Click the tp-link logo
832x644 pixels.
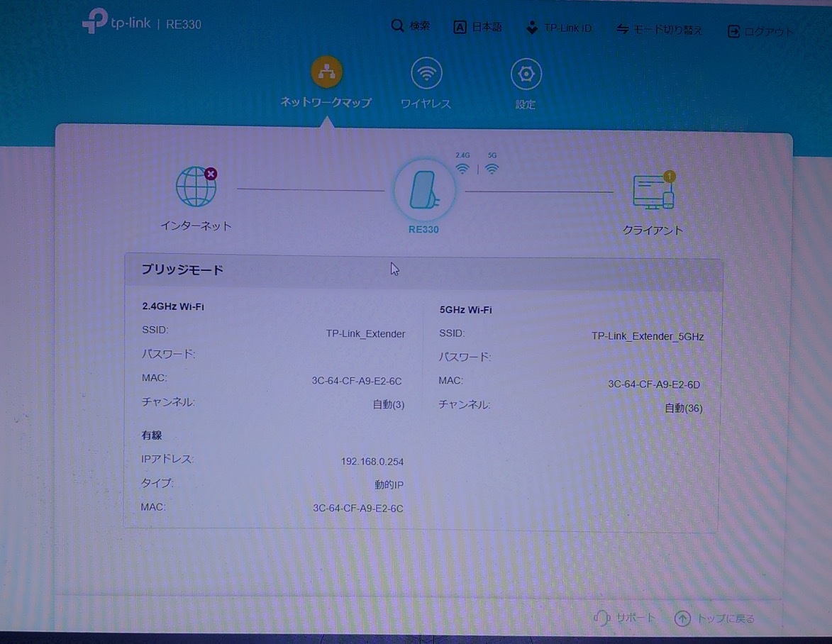(117, 21)
